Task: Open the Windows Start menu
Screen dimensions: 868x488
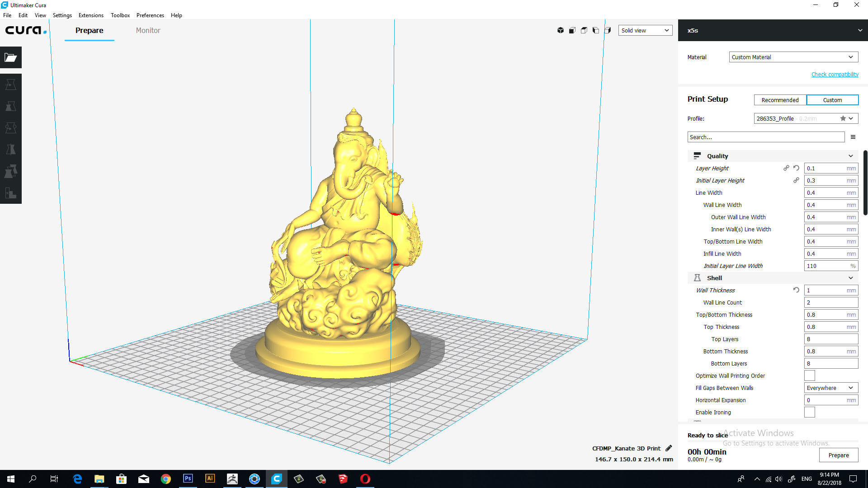Action: pos(11,479)
